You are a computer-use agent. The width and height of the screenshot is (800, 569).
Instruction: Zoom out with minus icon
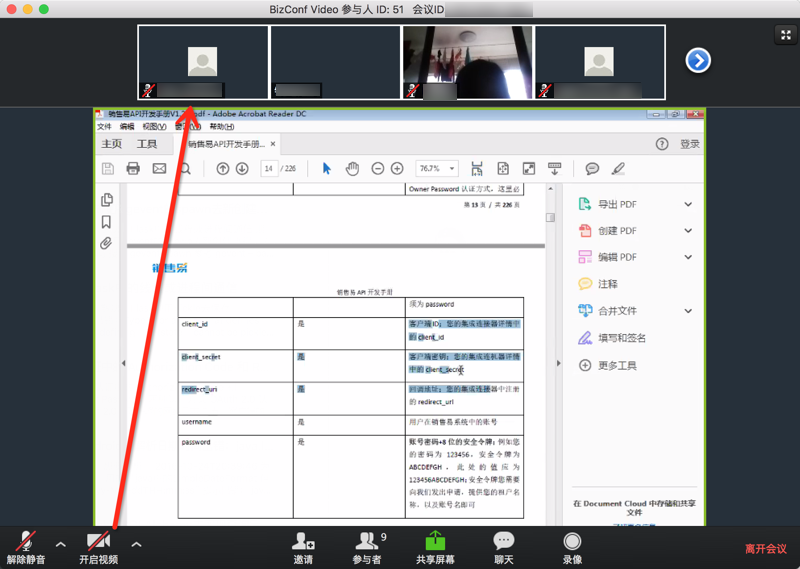click(x=378, y=168)
